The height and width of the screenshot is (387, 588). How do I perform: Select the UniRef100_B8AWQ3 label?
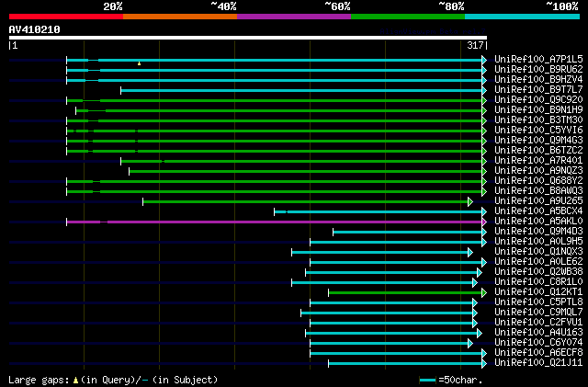(x=538, y=191)
